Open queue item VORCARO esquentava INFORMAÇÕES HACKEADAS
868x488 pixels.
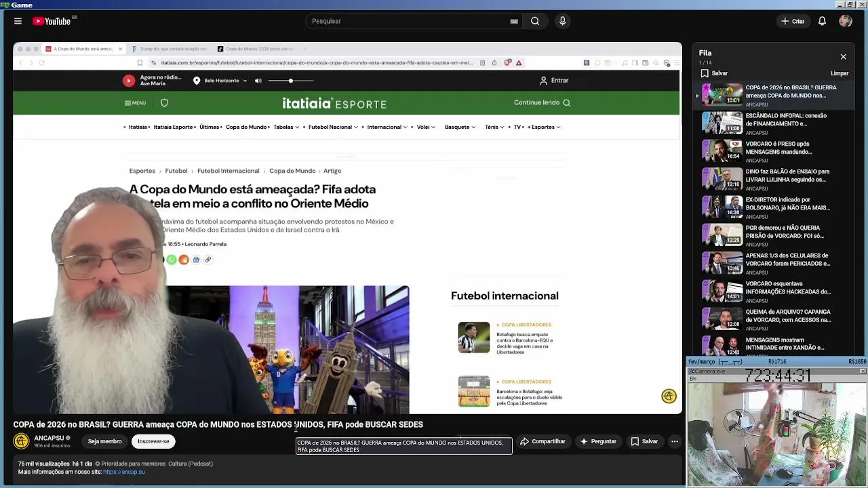click(x=773, y=291)
